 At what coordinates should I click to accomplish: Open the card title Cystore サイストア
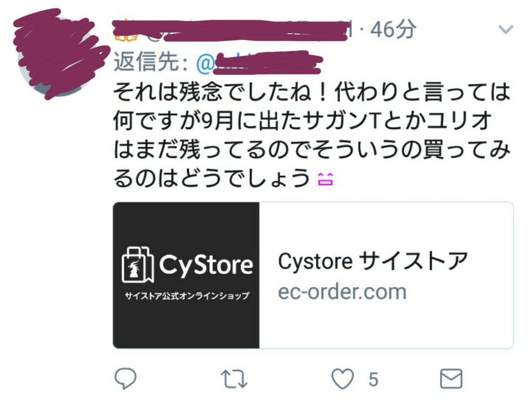pyautogui.click(x=373, y=261)
